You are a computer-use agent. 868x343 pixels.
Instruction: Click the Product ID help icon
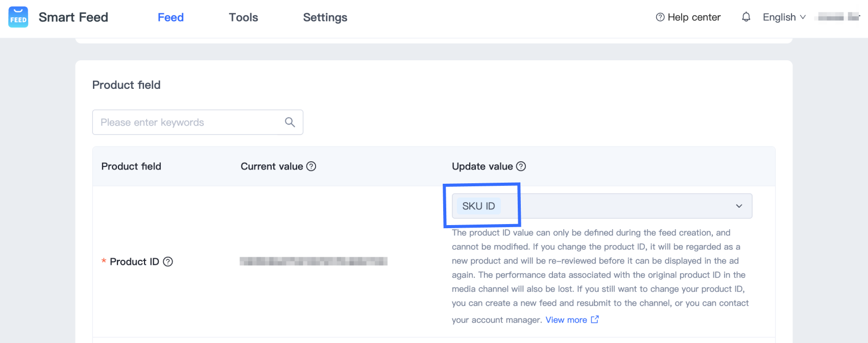pos(168,262)
